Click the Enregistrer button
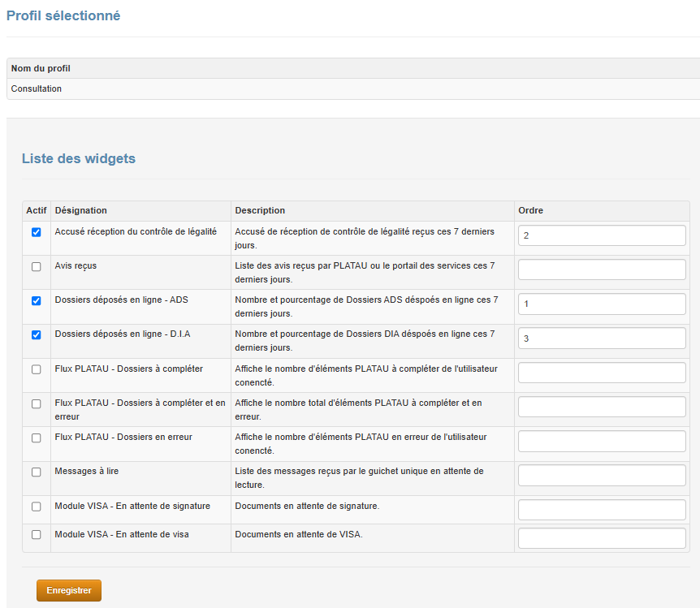Viewport: 700px width, 608px height. [69, 590]
